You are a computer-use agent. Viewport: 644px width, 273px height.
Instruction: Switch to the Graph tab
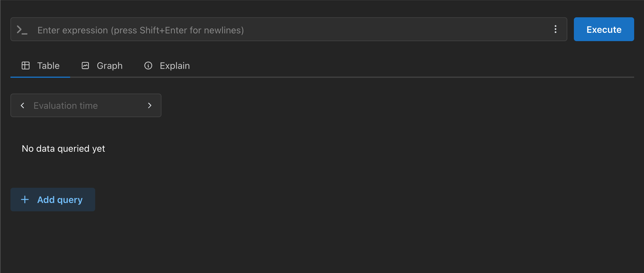109,66
